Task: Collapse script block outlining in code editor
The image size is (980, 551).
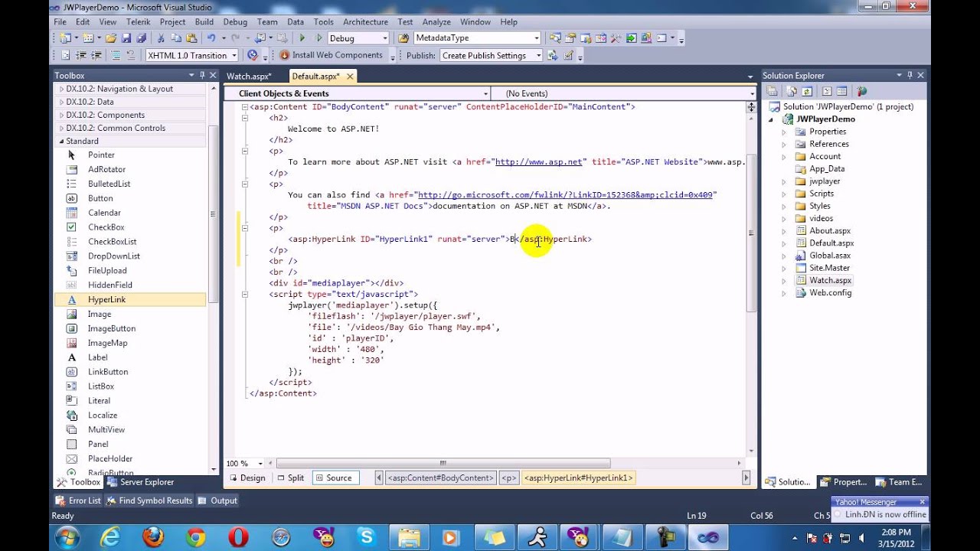Action: [x=245, y=294]
